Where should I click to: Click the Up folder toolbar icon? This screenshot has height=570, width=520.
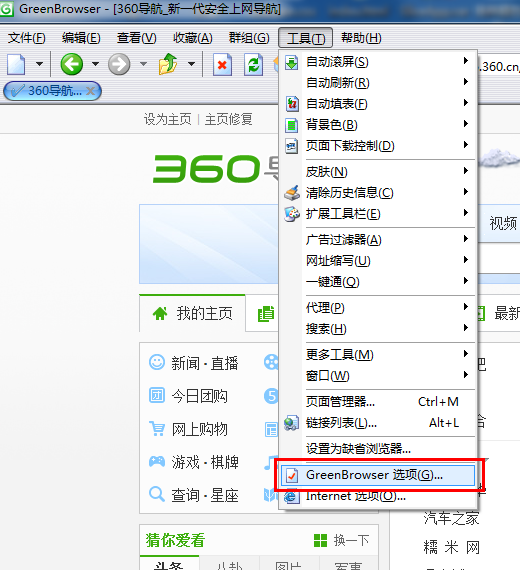click(x=168, y=64)
